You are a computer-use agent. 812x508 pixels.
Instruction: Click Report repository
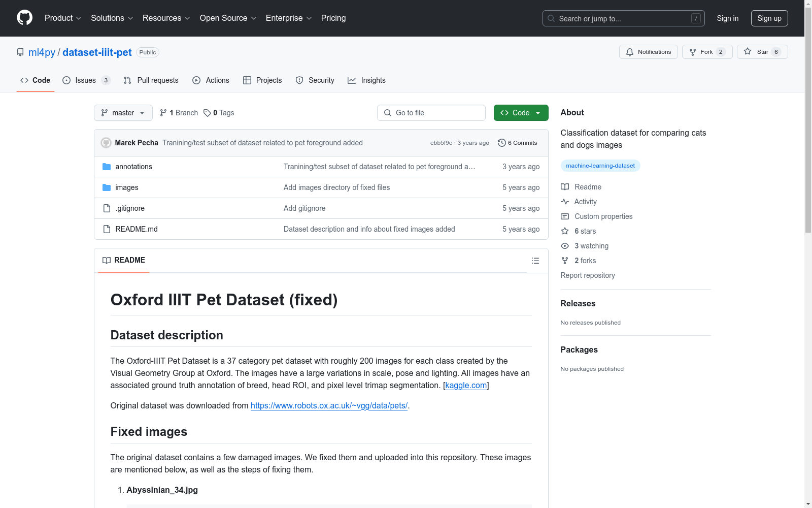coord(588,275)
